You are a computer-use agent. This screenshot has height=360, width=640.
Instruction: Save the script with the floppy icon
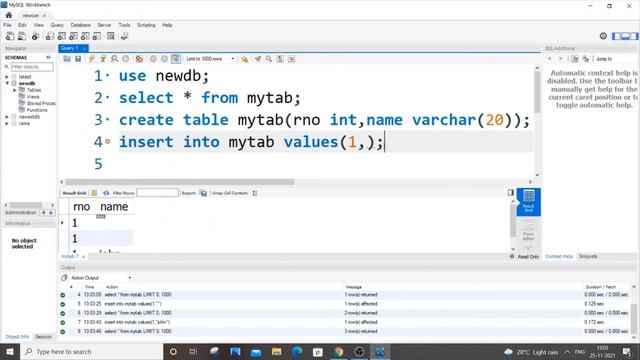click(78, 59)
